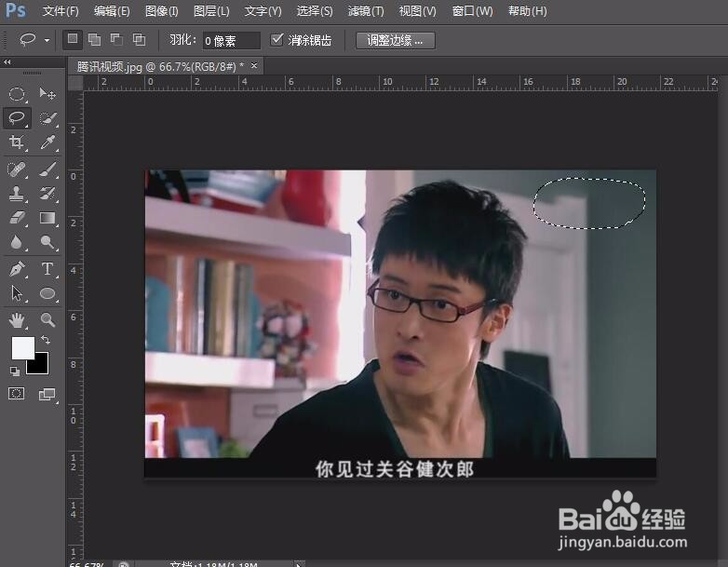Open the black background color swatch
Image resolution: width=728 pixels, height=567 pixels.
click(x=40, y=366)
